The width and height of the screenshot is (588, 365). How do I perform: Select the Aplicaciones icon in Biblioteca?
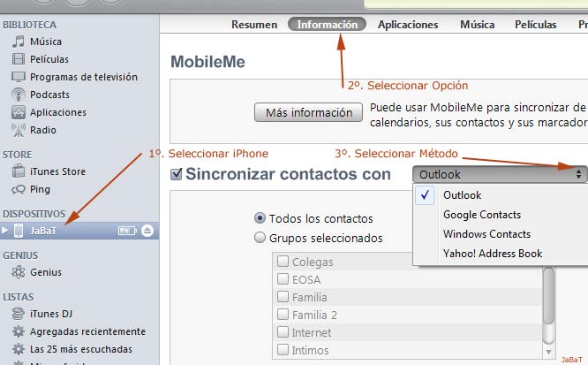pyautogui.click(x=19, y=112)
